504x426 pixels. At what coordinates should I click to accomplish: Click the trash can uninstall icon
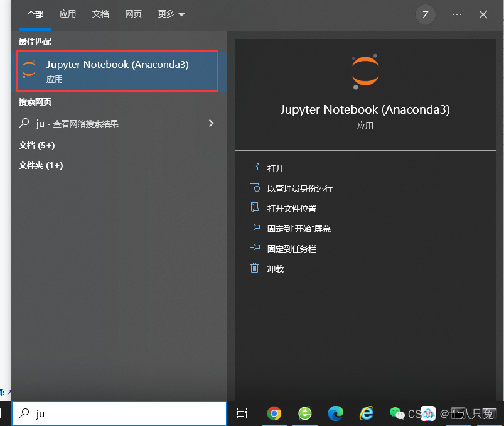[x=254, y=268]
